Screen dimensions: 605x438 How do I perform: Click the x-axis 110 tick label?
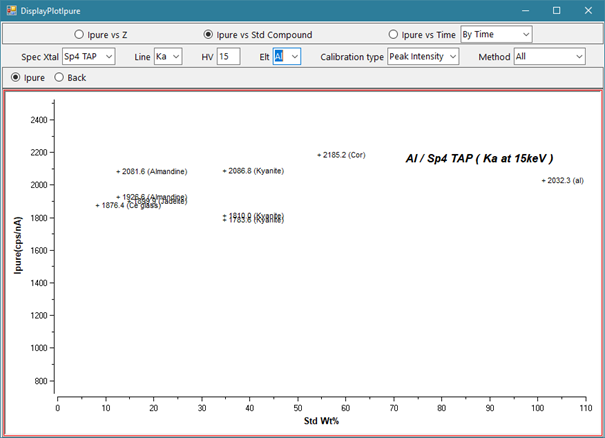click(x=586, y=408)
